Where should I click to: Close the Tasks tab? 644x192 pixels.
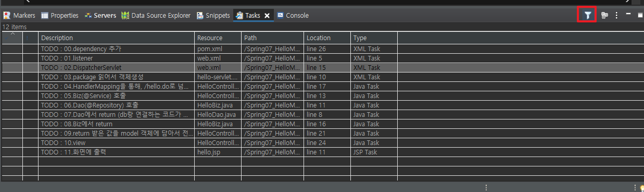[267, 16]
